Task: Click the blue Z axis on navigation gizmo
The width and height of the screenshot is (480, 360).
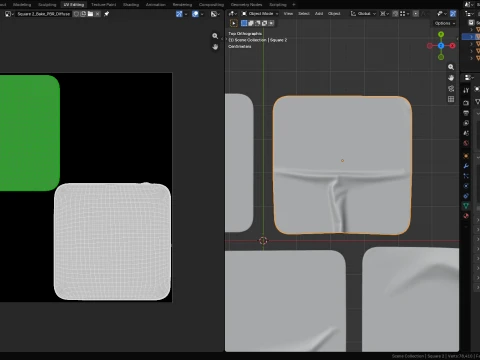Action: click(441, 46)
